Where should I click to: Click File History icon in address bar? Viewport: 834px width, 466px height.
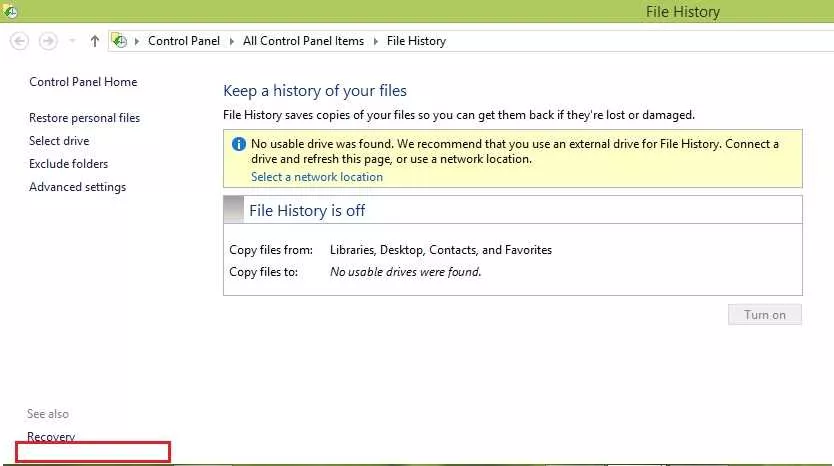coord(119,40)
